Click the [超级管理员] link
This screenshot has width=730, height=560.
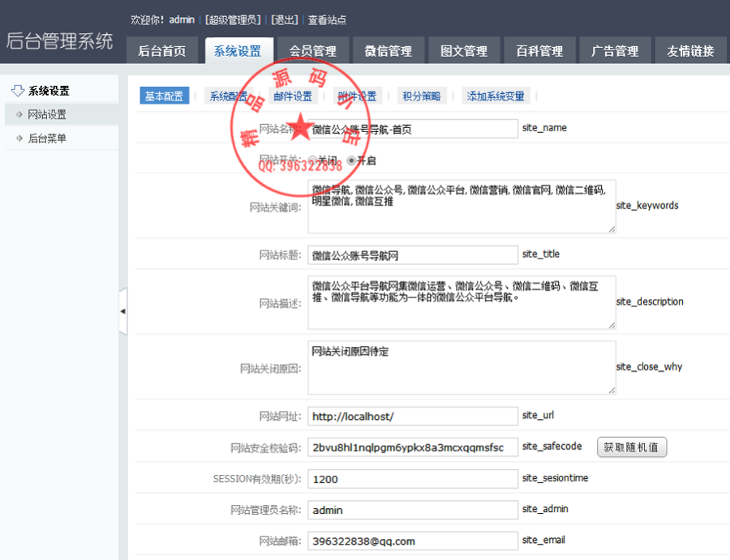pyautogui.click(x=233, y=20)
